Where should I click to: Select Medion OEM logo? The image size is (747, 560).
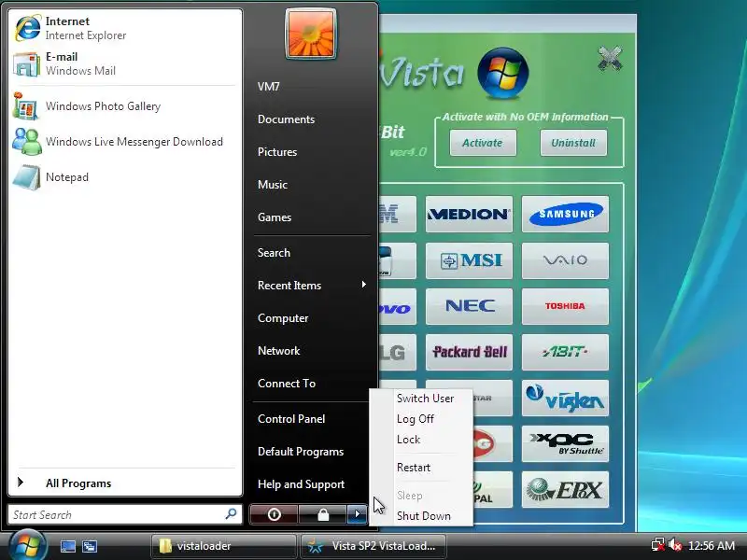click(x=469, y=215)
